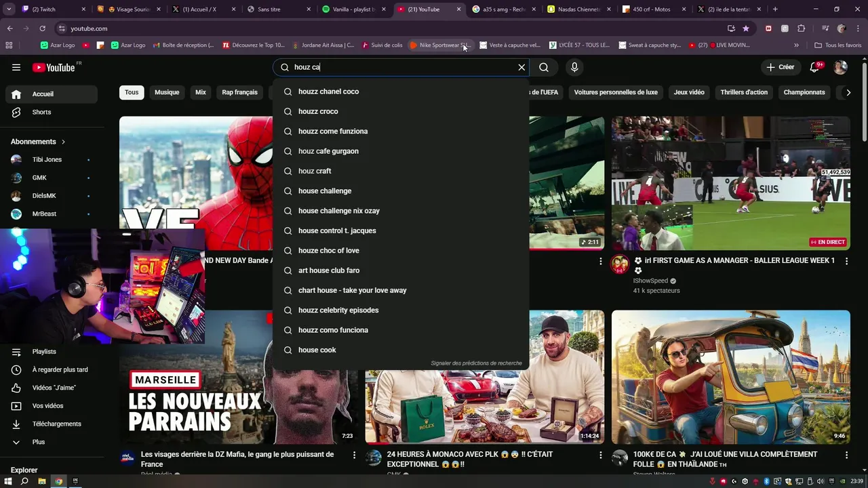Reload the page
Viewport: 868px width, 488px height.
point(42,28)
